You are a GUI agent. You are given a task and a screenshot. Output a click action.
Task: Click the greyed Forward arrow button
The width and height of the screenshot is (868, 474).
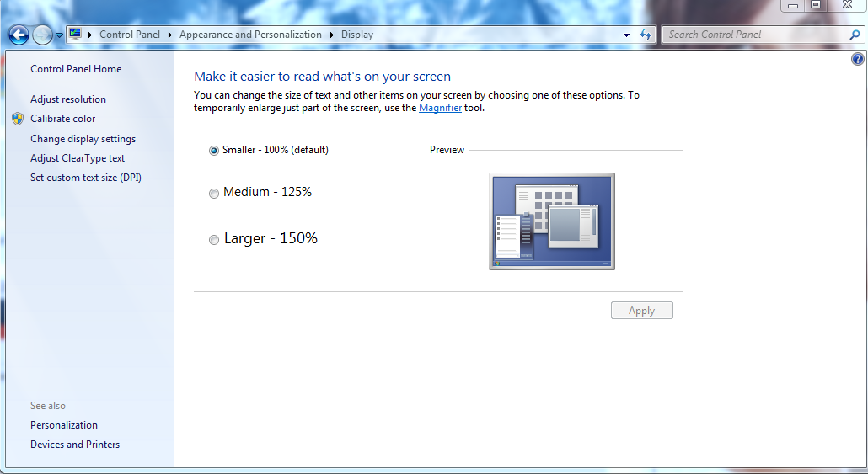(42, 35)
